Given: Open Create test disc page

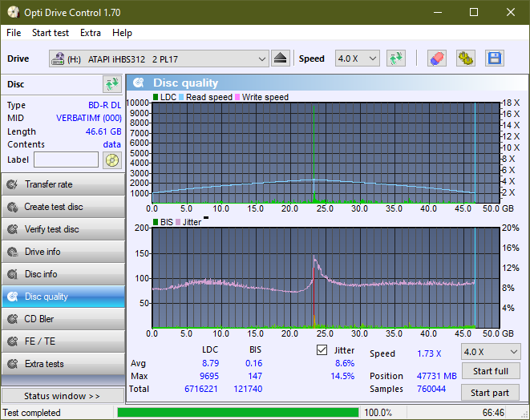Looking at the screenshot, I should tap(63, 207).
